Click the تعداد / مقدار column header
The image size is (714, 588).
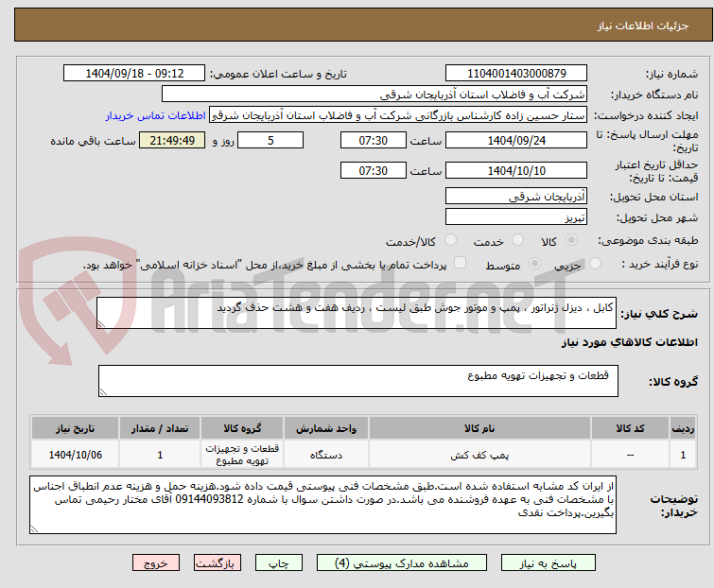[x=160, y=428]
